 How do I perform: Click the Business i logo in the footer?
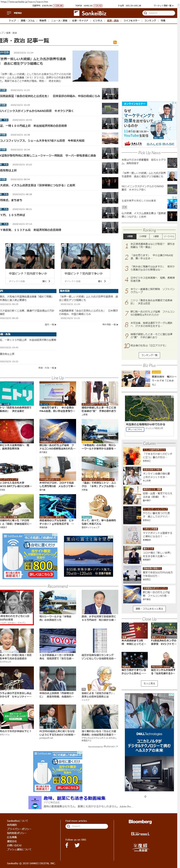[140, 833]
